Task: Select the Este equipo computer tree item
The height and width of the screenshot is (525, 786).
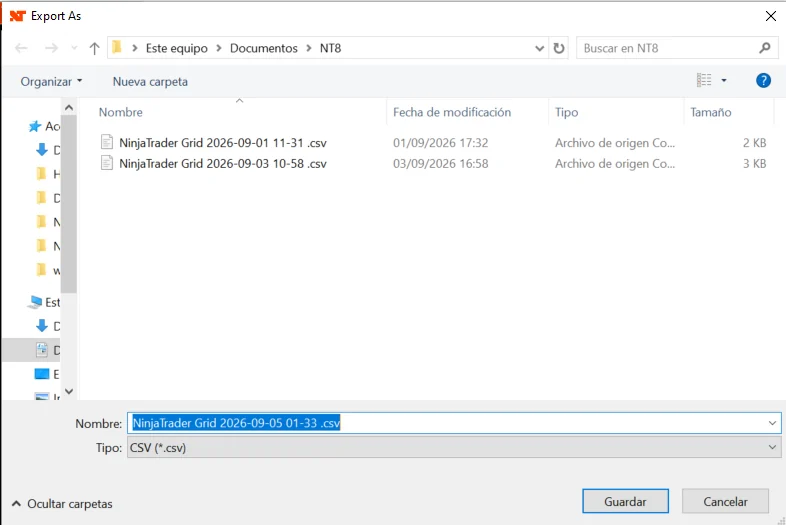Action: point(44,302)
